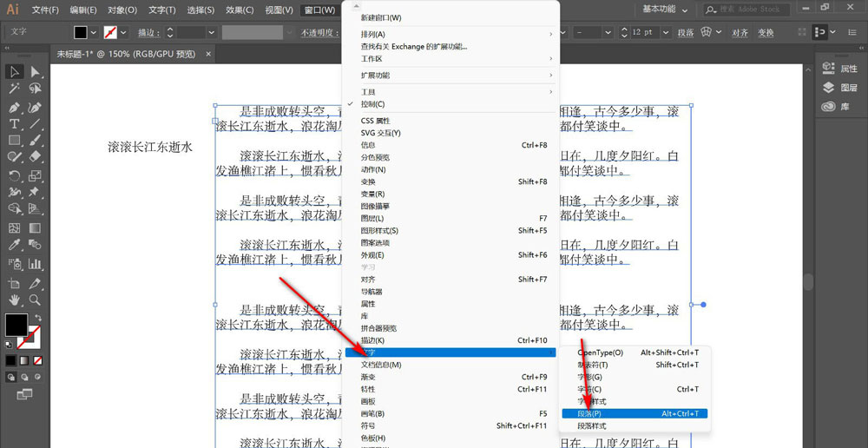The width and height of the screenshot is (868, 448).
Task: Open the 文件(F) menu
Action: click(x=45, y=10)
